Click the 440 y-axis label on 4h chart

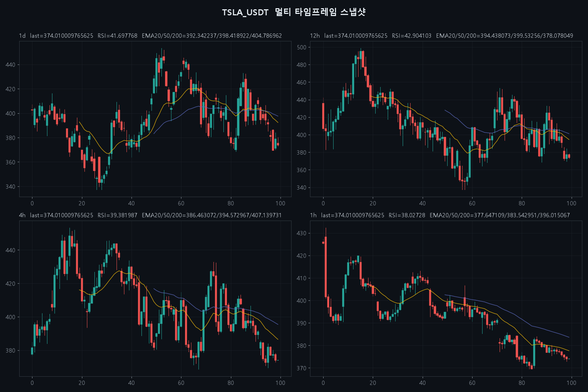(x=10, y=251)
